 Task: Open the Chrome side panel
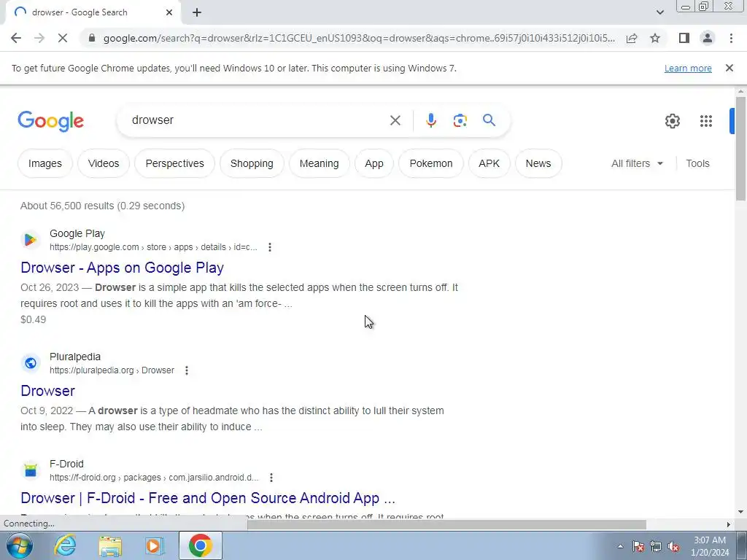(x=684, y=38)
